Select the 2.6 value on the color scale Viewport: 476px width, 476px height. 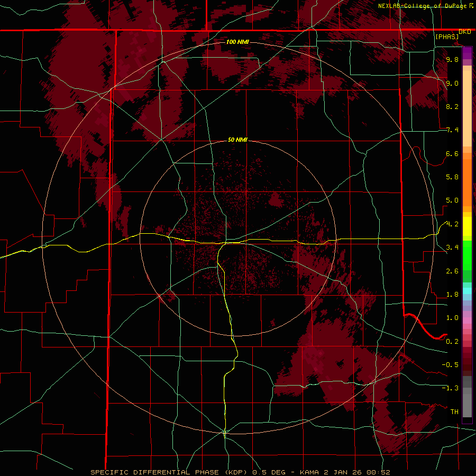coord(452,271)
